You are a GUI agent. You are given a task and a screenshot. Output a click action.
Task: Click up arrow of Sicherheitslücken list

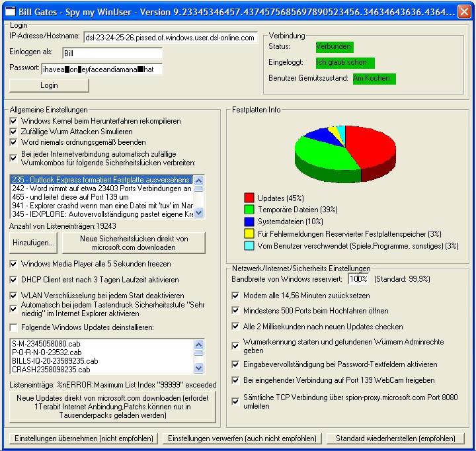pyautogui.click(x=199, y=181)
